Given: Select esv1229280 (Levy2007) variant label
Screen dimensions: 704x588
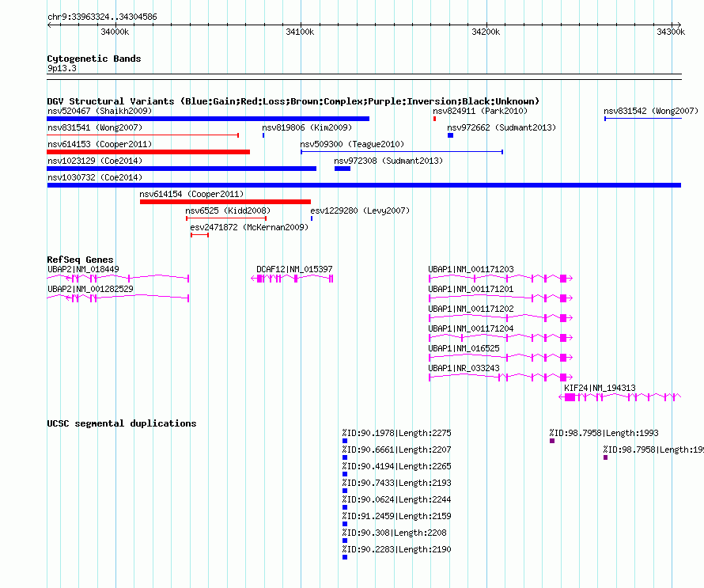Looking at the screenshot, I should coord(360,211).
